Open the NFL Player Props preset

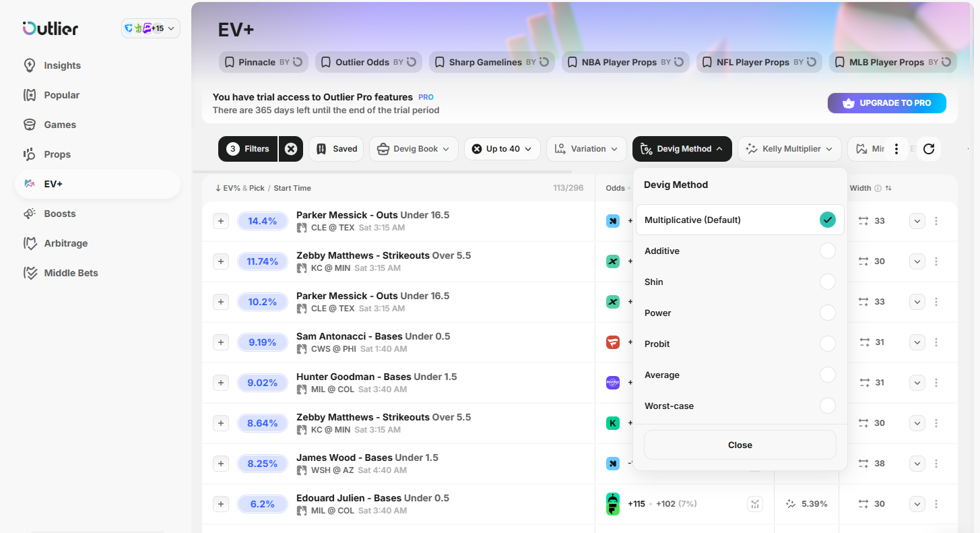tap(759, 62)
